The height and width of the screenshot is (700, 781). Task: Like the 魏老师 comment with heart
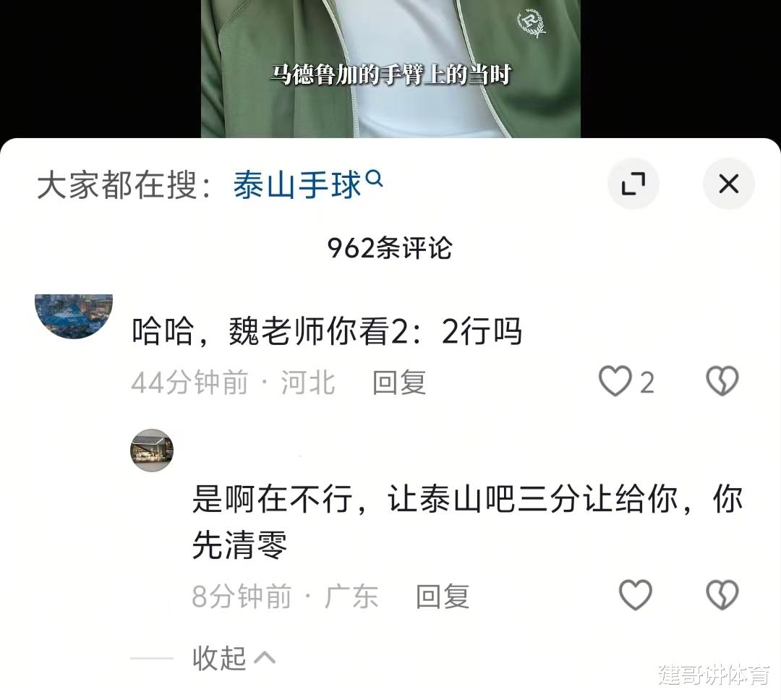[x=615, y=381]
